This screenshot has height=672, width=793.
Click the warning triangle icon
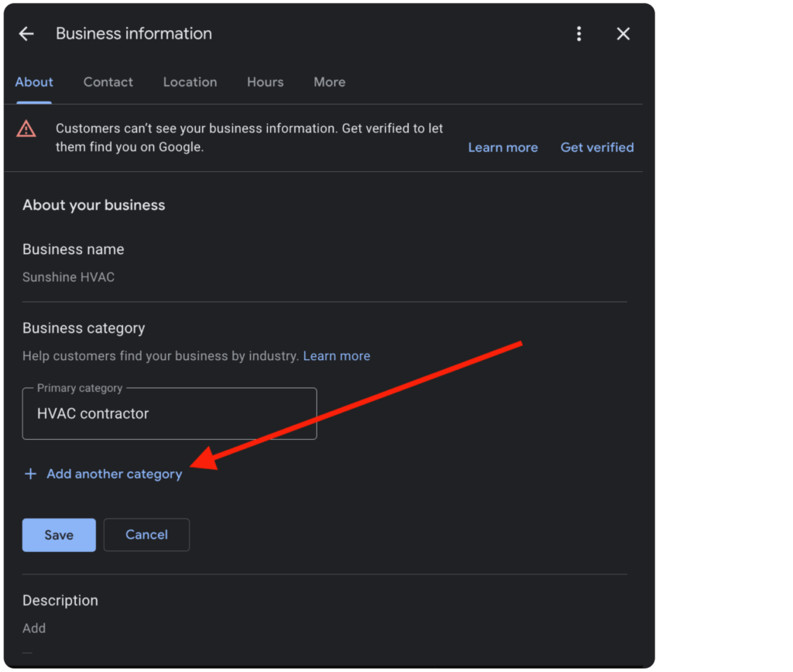tap(26, 129)
